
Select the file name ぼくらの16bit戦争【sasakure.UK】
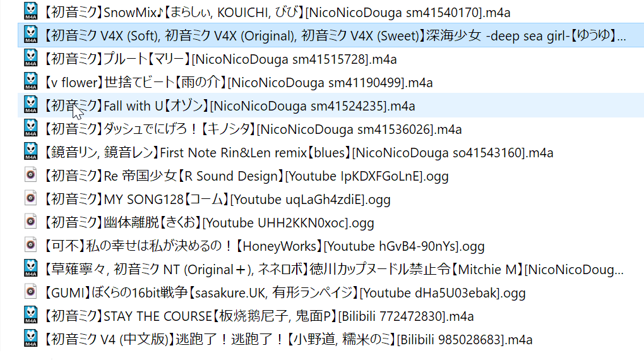[x=285, y=294]
